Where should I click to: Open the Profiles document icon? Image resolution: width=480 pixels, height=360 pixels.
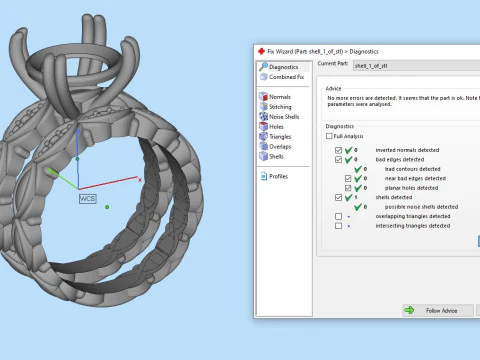tap(264, 176)
